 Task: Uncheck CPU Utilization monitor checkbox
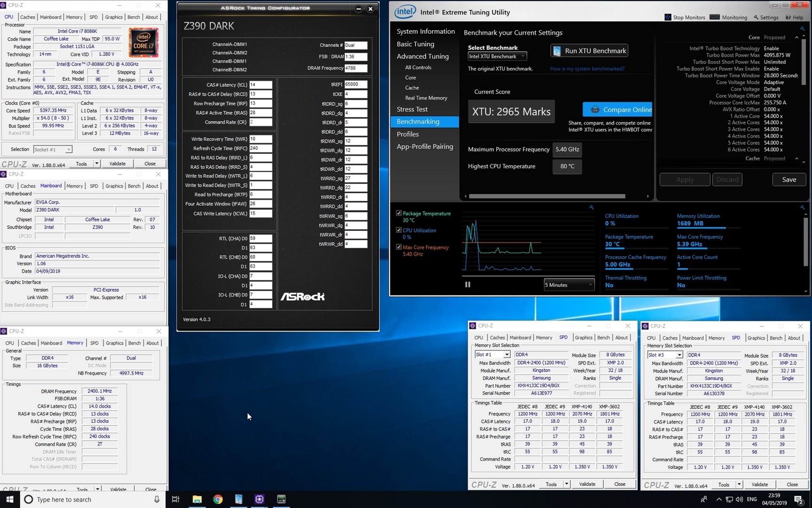[x=399, y=230]
